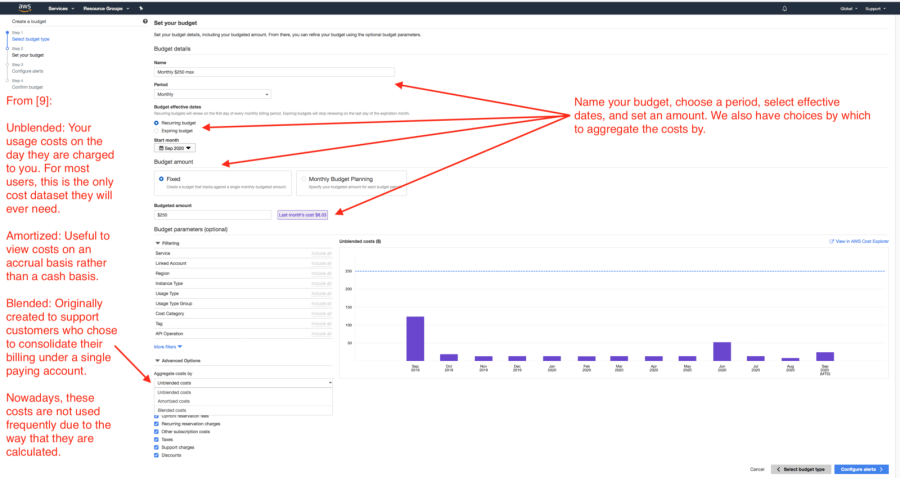This screenshot has height=478, width=900.
Task: Go to Select budget type step
Action: (x=30, y=39)
